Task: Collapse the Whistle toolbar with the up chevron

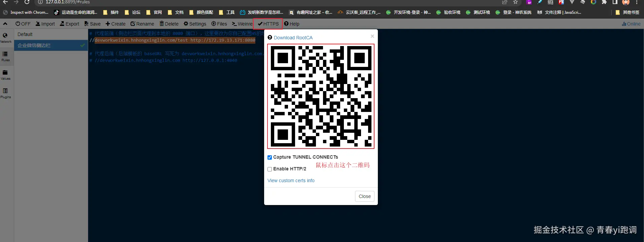Action: coord(5,24)
